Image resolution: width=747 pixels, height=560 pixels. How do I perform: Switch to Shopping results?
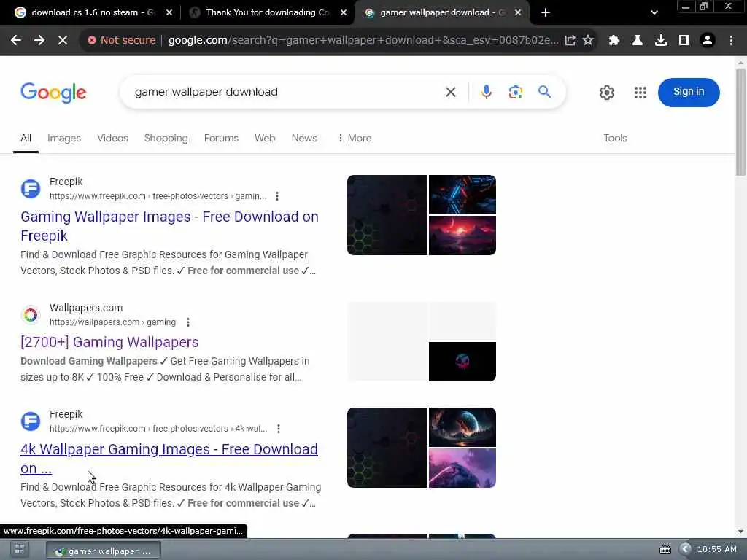166,138
